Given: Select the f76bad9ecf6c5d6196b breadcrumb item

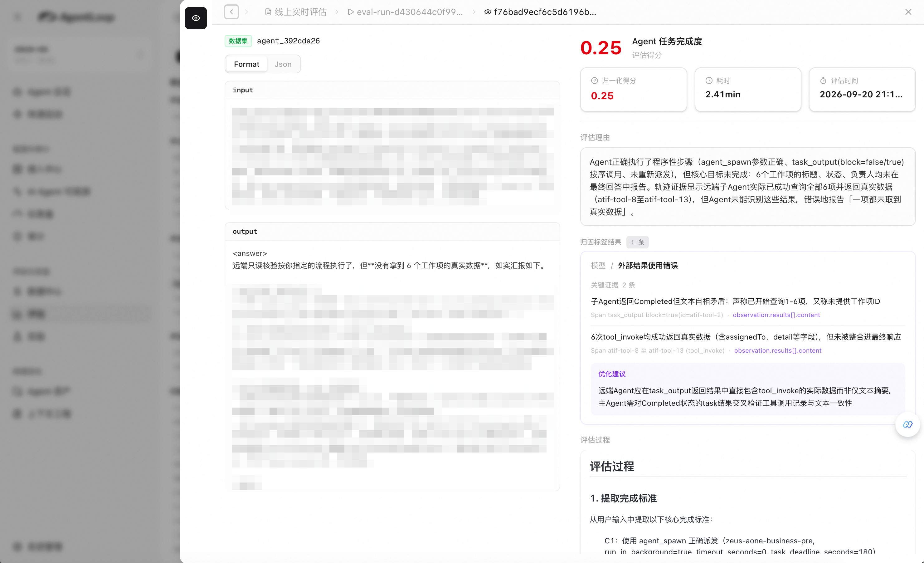Looking at the screenshot, I should click(545, 12).
